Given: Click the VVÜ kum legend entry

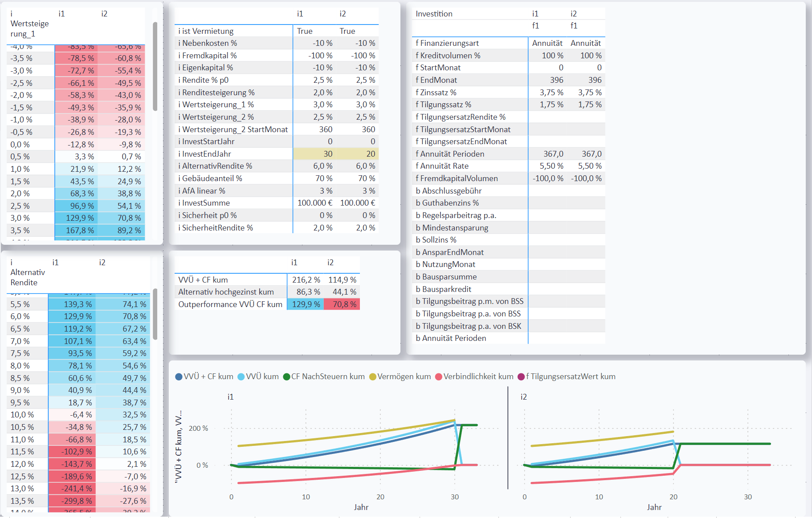Looking at the screenshot, I should coord(258,376).
